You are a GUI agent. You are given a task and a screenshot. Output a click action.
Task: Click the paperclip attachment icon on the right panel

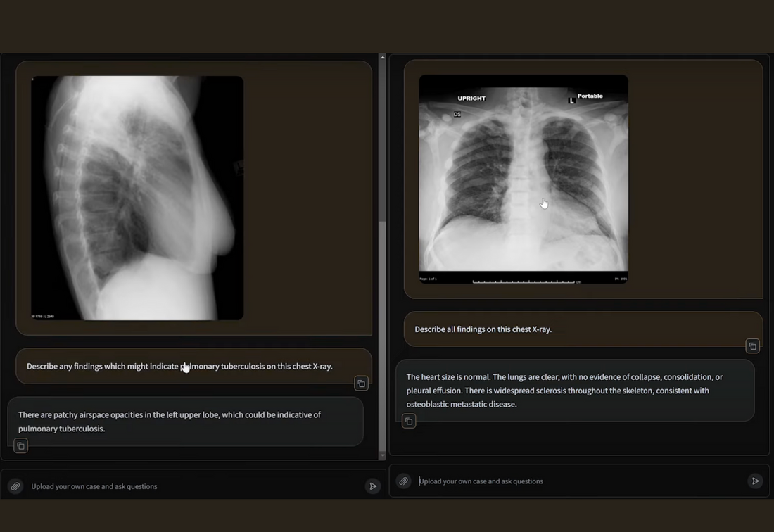pos(403,481)
